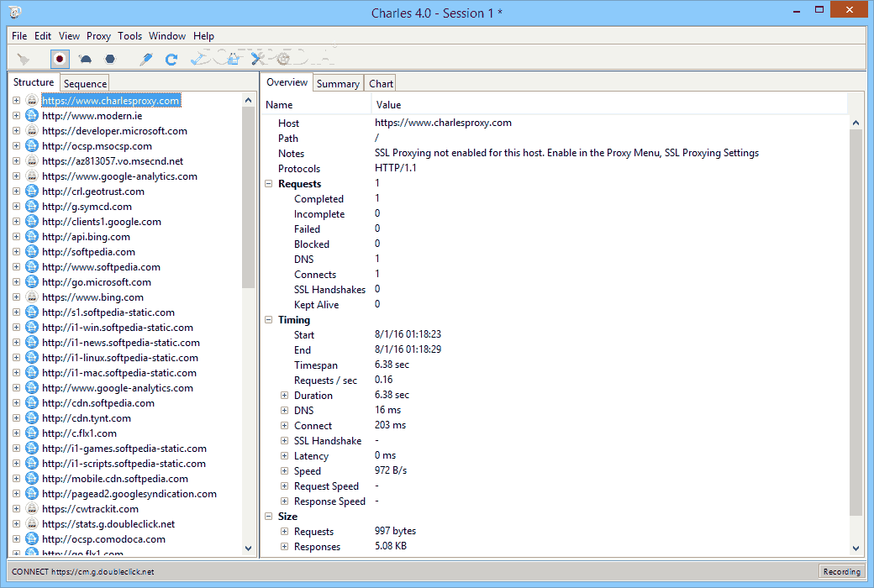
Task: Click lock icon beside https://developer.microsoft.com
Action: 32,130
